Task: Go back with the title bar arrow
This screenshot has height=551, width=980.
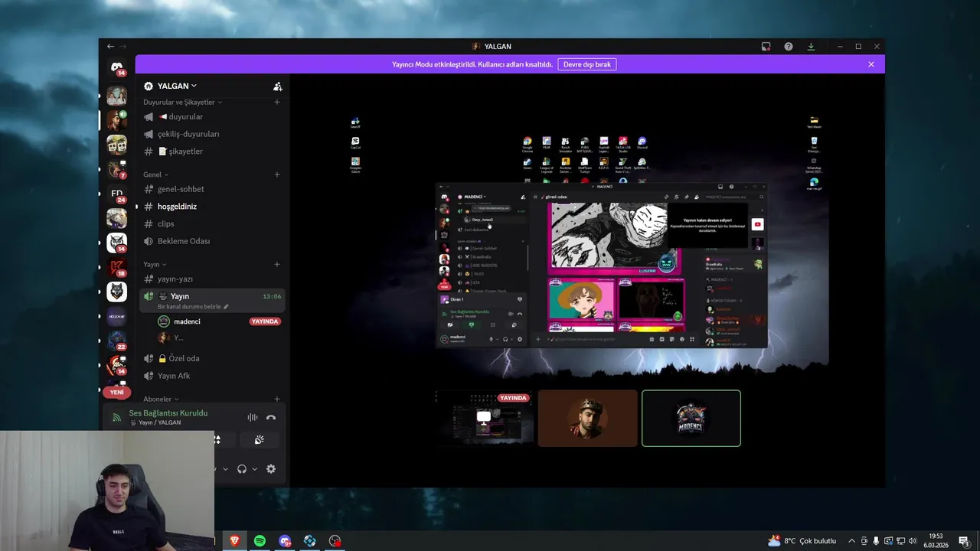Action: [110, 47]
